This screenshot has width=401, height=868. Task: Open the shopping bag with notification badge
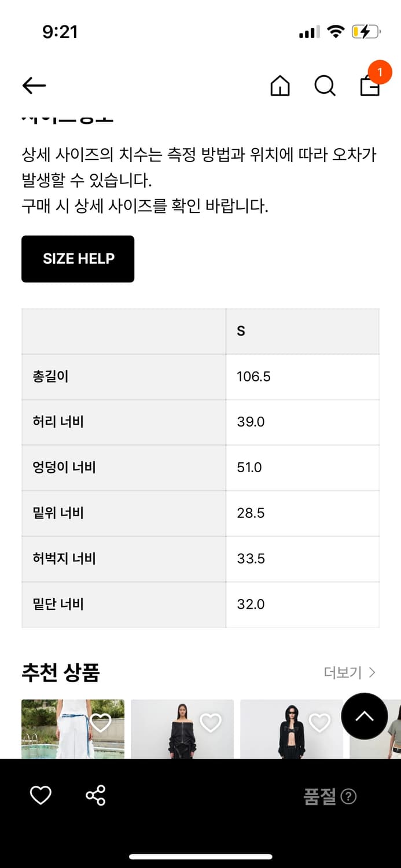pos(370,87)
